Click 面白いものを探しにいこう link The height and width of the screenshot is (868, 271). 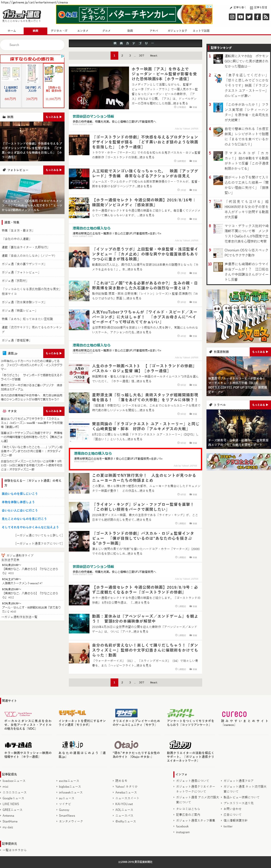point(20,494)
